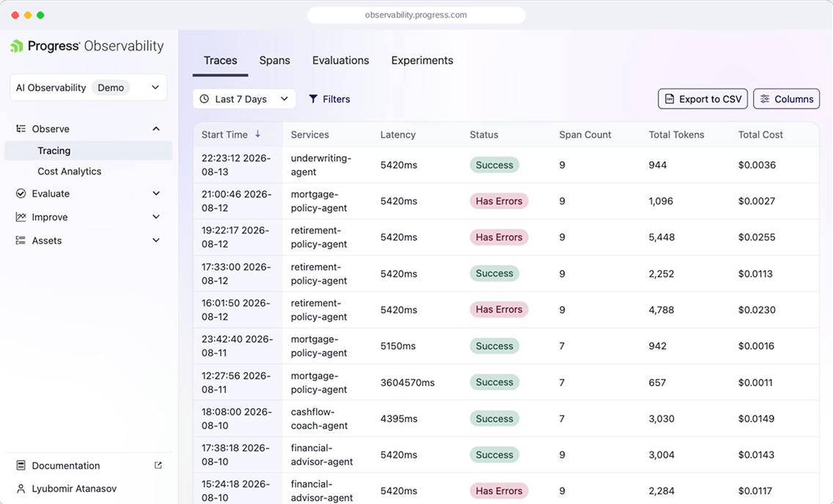
Task: Click the Columns button
Action: click(x=786, y=99)
